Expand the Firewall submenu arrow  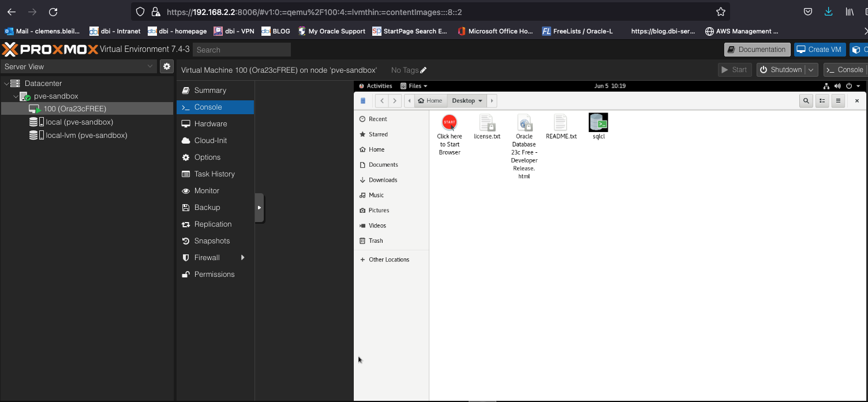243,258
